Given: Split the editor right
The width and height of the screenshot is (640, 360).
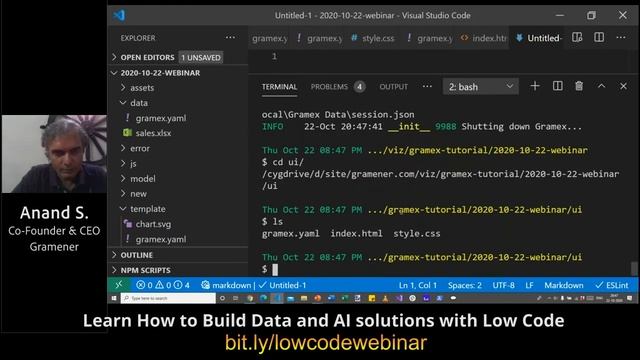Looking at the screenshot, I should [x=599, y=38].
